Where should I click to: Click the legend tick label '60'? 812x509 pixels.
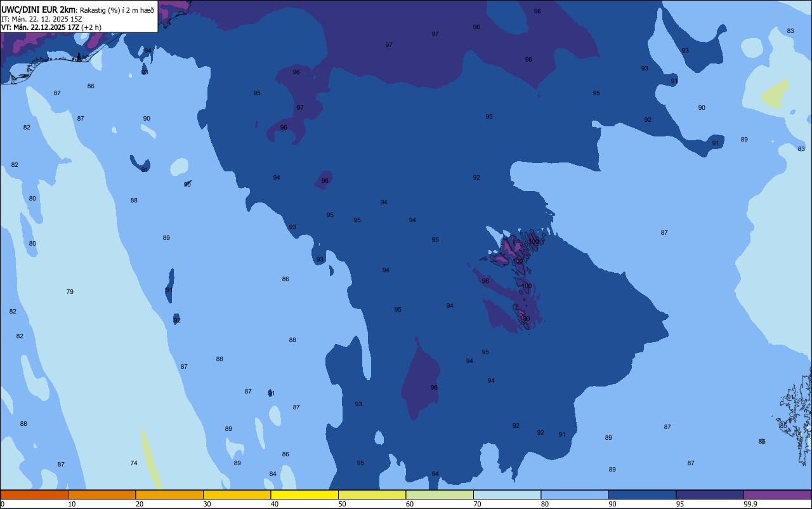click(x=409, y=504)
